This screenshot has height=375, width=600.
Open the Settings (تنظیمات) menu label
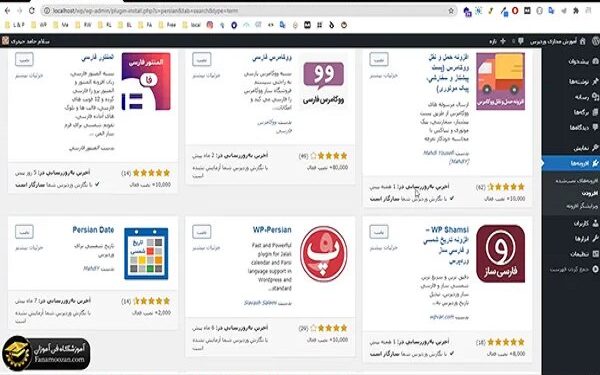(x=579, y=254)
